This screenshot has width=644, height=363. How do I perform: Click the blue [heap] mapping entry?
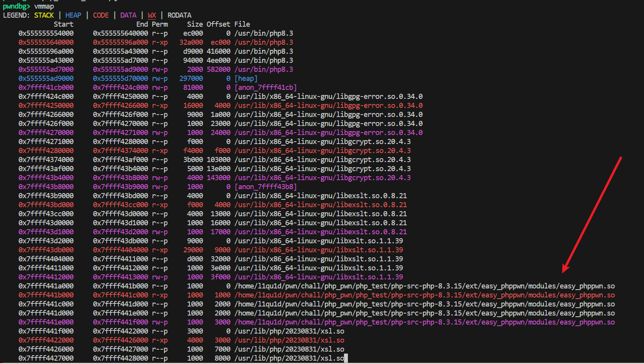[246, 78]
